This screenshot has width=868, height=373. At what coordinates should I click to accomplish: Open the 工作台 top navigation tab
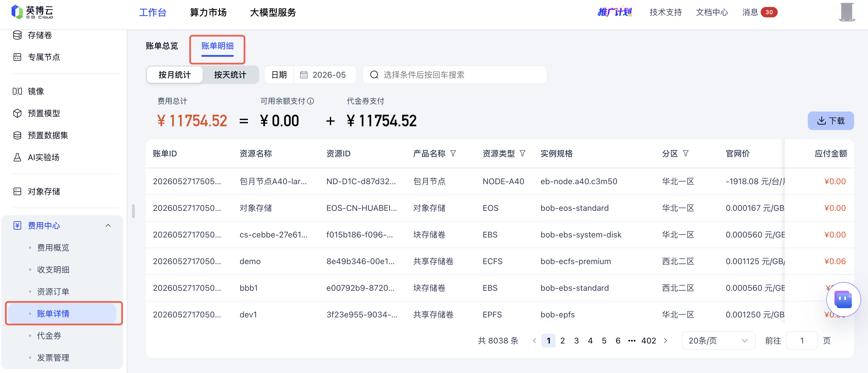[x=153, y=12]
